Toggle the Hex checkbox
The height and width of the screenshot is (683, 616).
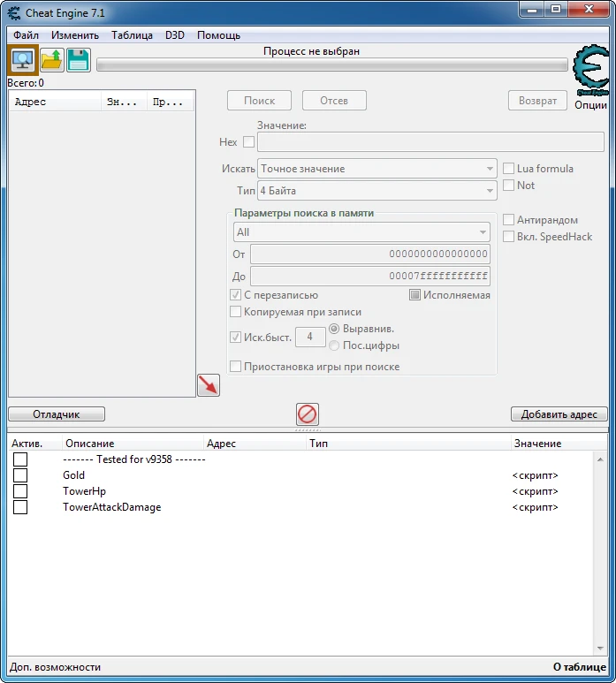(x=248, y=142)
